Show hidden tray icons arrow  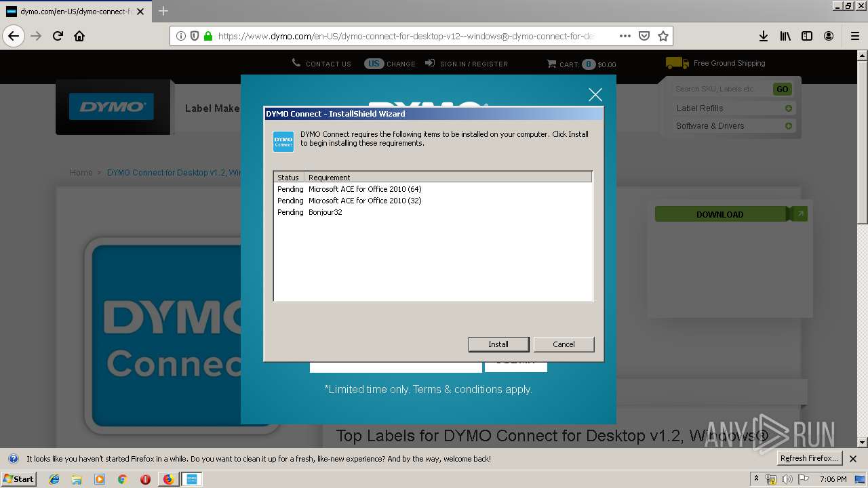[756, 479]
